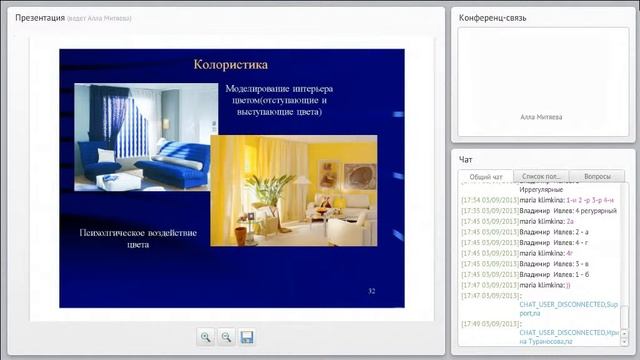This screenshot has width=640, height=360.
Task: Click the Конференц-связь panel title
Action: tap(492, 18)
